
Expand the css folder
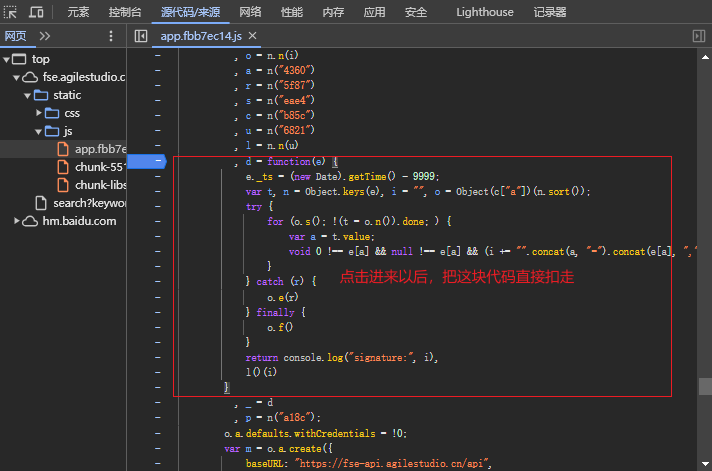(39, 113)
